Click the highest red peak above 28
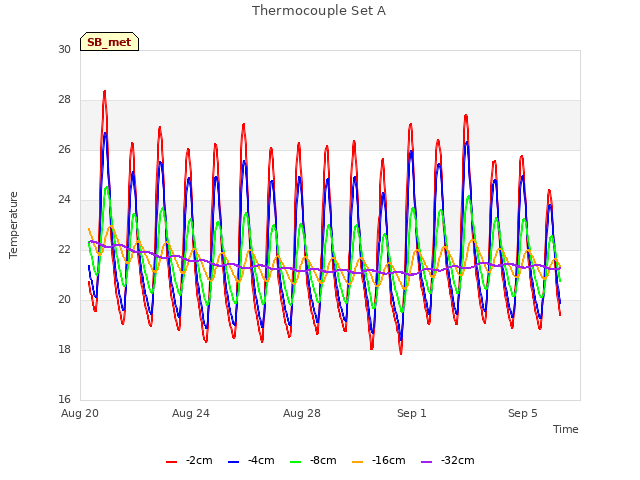This screenshot has height=480, width=640. point(105,92)
